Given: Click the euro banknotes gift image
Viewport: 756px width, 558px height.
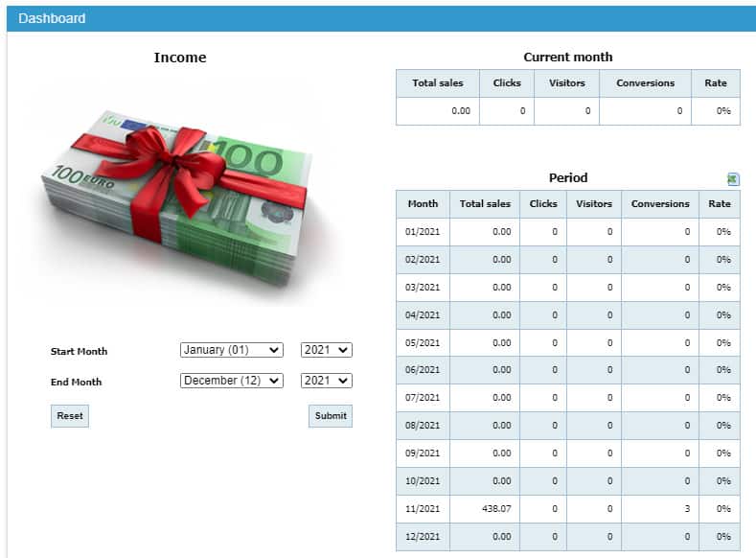Looking at the screenshot, I should click(x=175, y=180).
